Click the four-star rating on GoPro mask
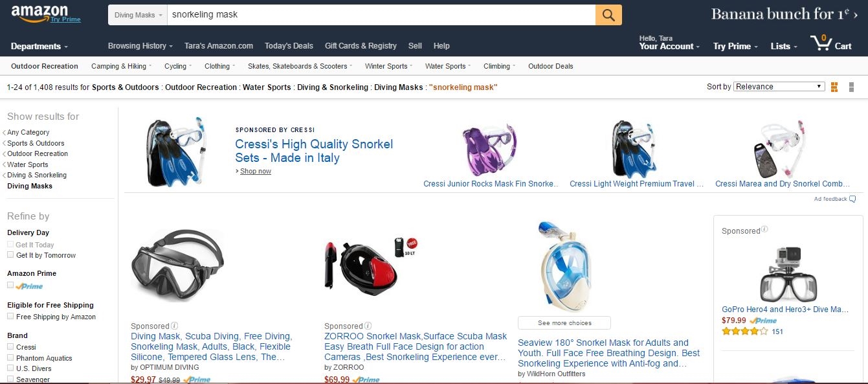Image resolution: width=868 pixels, height=384 pixels. 744,332
